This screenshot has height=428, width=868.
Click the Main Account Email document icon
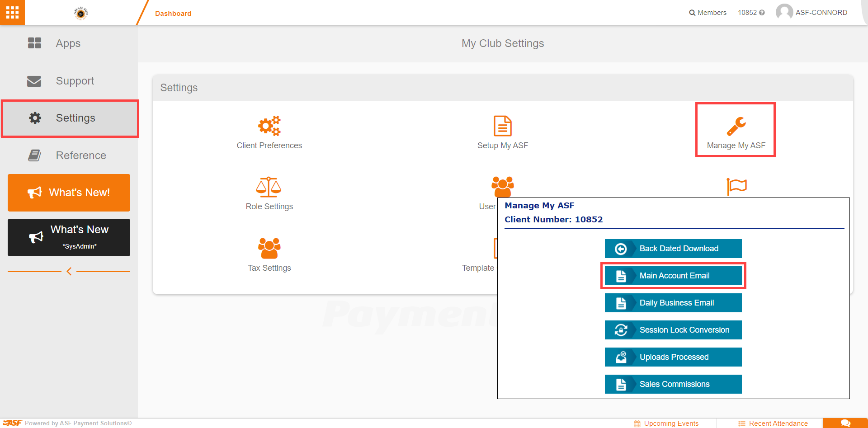click(621, 276)
